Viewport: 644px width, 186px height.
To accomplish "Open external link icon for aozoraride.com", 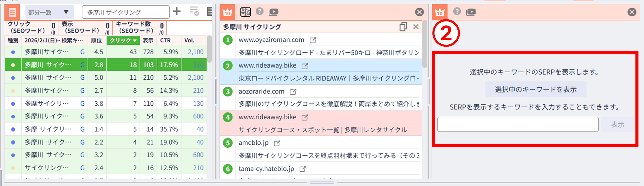I will 293,92.
